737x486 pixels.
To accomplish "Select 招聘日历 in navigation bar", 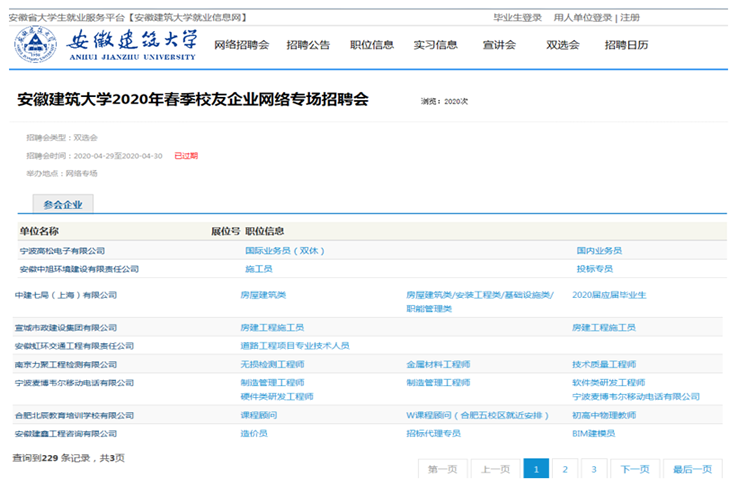I will pyautogui.click(x=626, y=45).
